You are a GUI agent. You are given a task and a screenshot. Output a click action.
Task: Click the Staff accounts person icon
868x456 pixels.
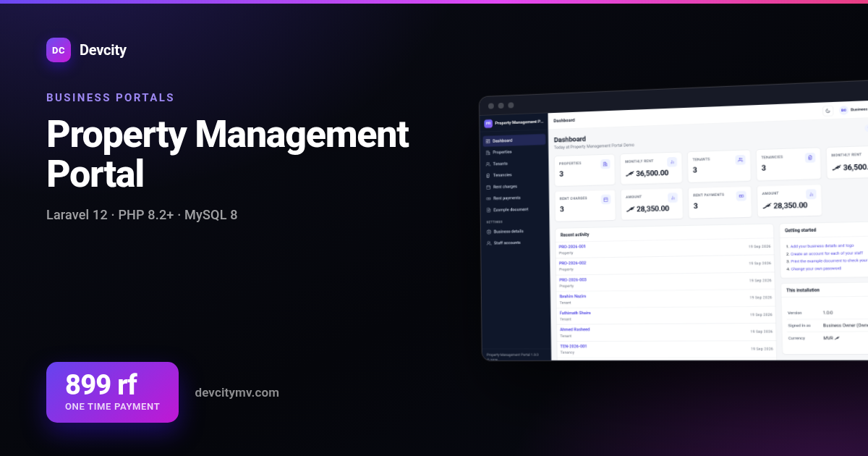pyautogui.click(x=489, y=243)
